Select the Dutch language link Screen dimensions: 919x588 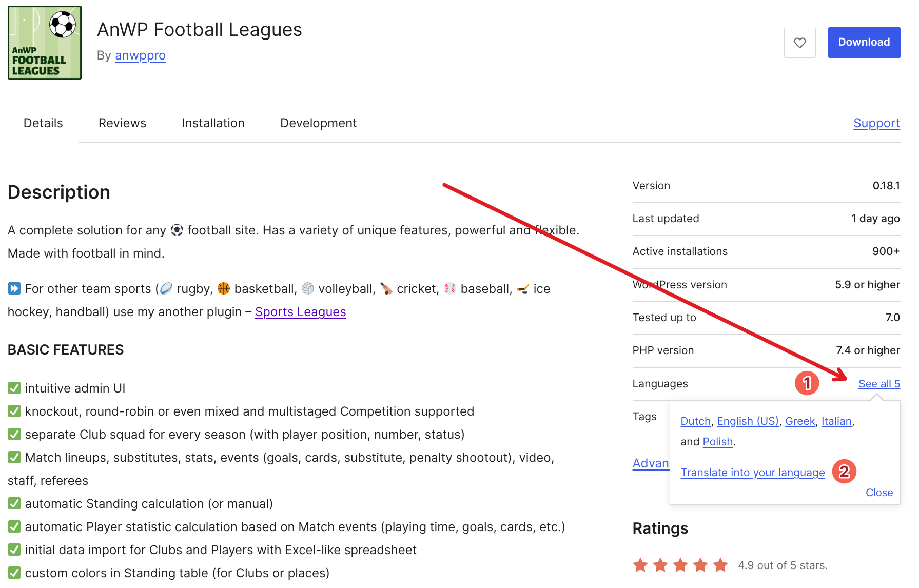695,421
